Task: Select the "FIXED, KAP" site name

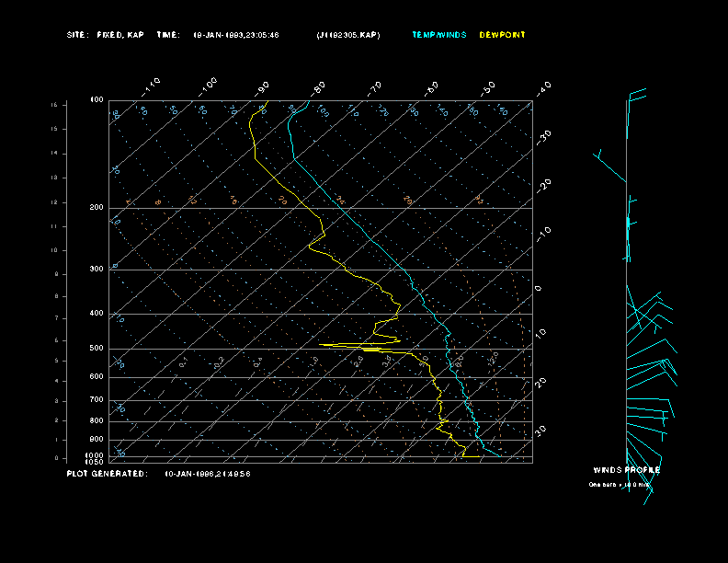Action: coord(120,35)
